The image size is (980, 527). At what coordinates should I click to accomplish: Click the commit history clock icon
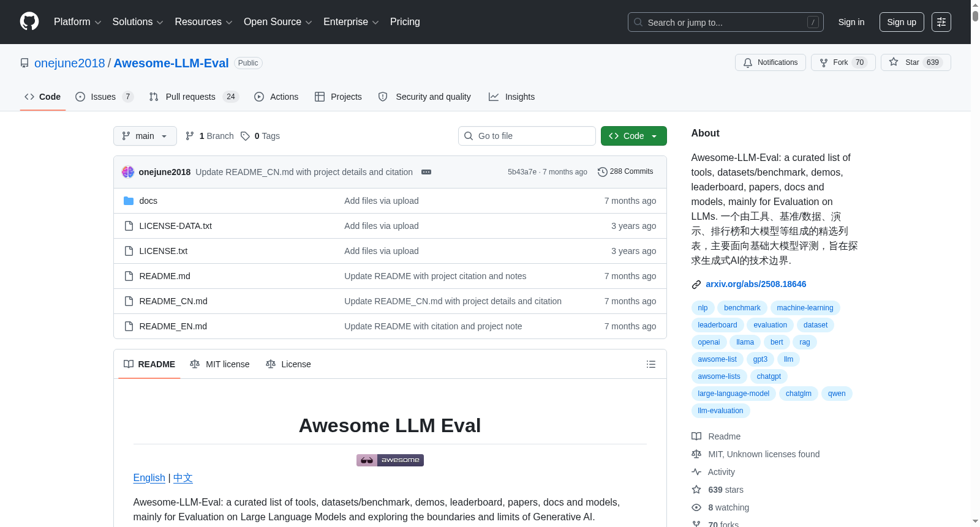pyautogui.click(x=603, y=172)
